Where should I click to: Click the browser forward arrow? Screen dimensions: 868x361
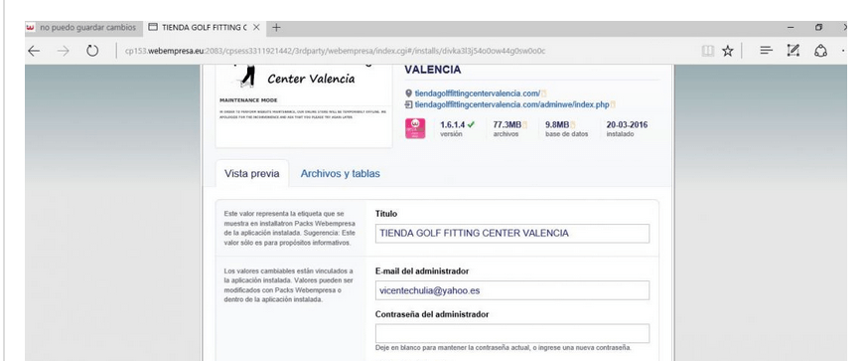coord(64,51)
